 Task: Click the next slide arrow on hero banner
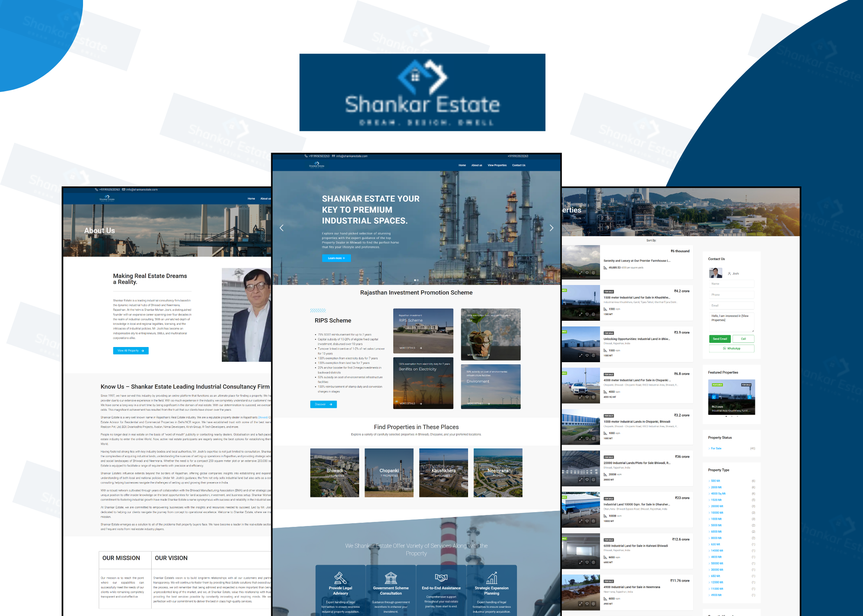click(x=551, y=228)
